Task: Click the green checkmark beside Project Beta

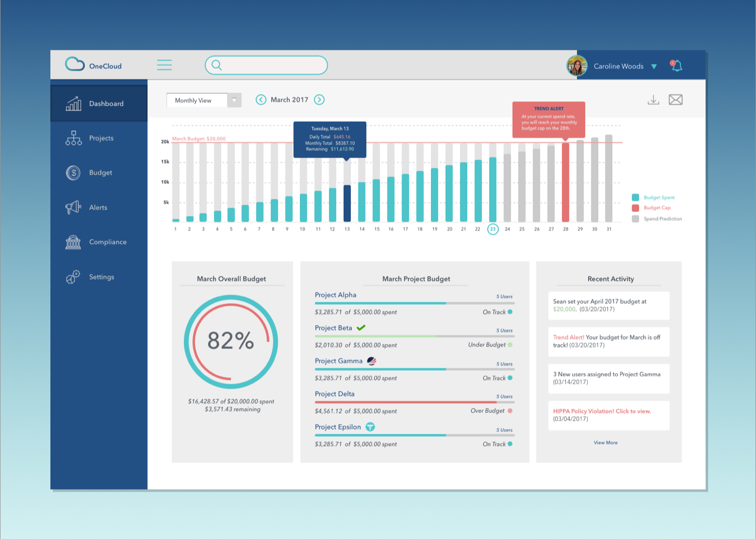Action: click(361, 327)
